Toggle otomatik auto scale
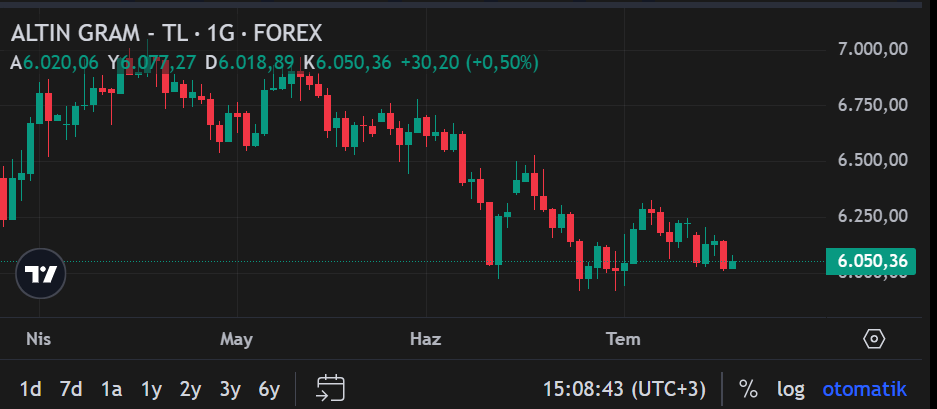Viewport: 937px width, 409px height. 865,389
